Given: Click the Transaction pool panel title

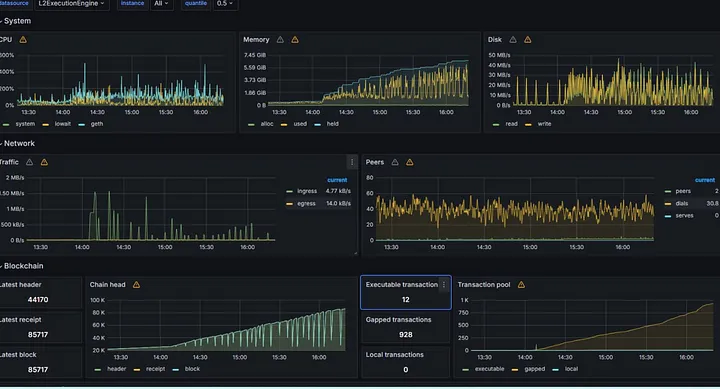Looking at the screenshot, I should 484,285.
